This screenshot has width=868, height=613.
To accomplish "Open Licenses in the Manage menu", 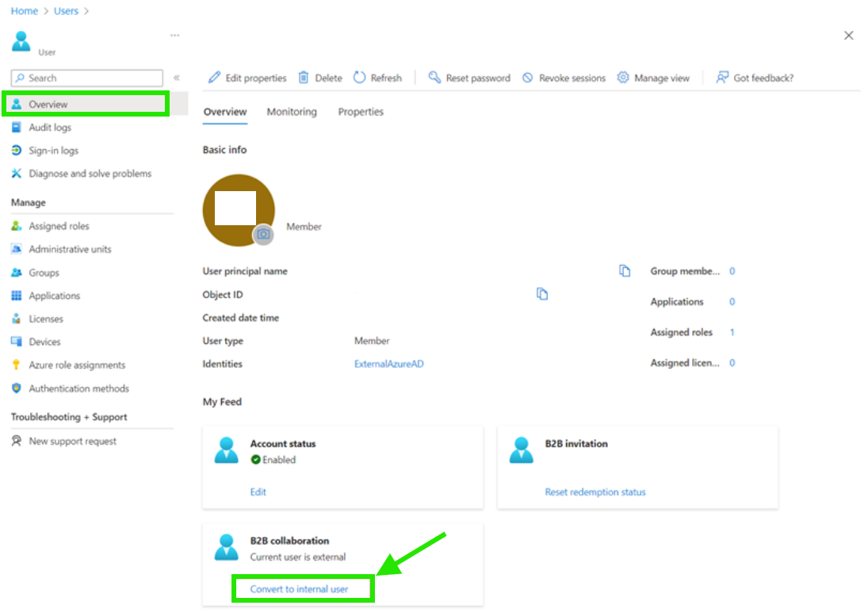I will (46, 319).
